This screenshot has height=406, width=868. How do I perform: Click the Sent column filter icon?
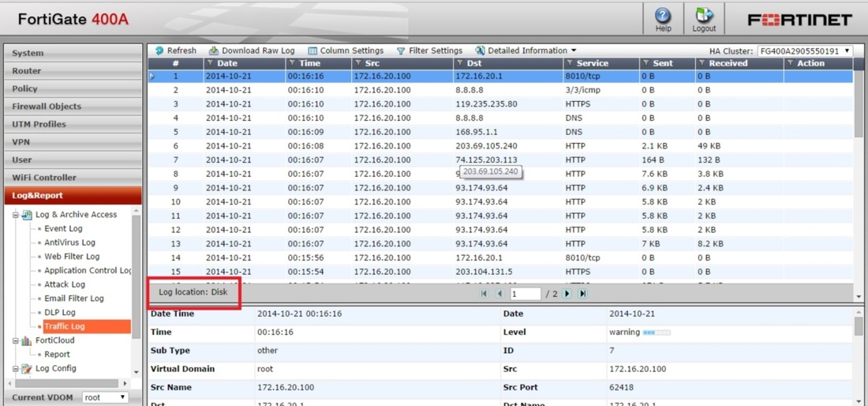pos(646,63)
